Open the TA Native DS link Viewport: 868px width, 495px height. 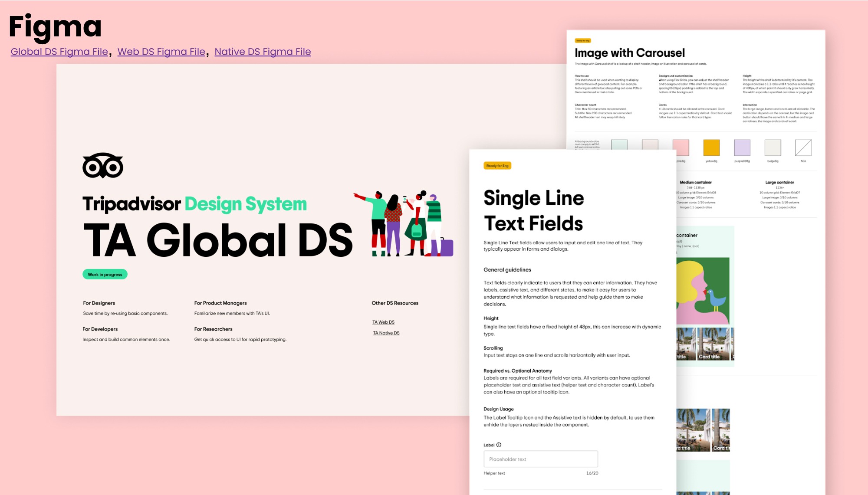[x=386, y=333]
